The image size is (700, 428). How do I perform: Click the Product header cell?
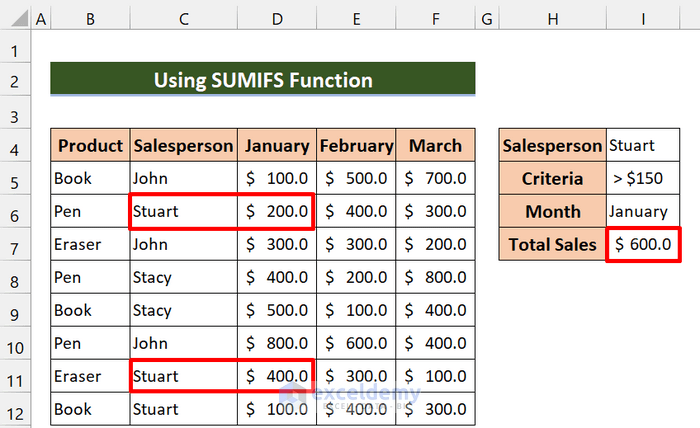91,145
